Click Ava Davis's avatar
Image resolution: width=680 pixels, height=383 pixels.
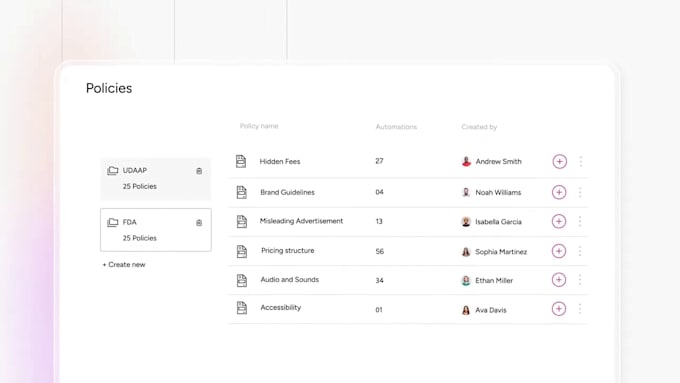click(x=466, y=310)
